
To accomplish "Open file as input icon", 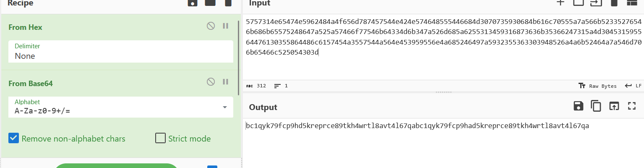I will tap(596, 3).
